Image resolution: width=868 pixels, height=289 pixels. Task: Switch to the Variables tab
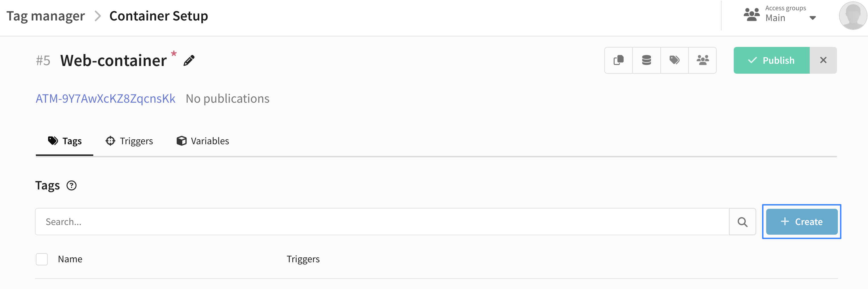click(x=203, y=141)
